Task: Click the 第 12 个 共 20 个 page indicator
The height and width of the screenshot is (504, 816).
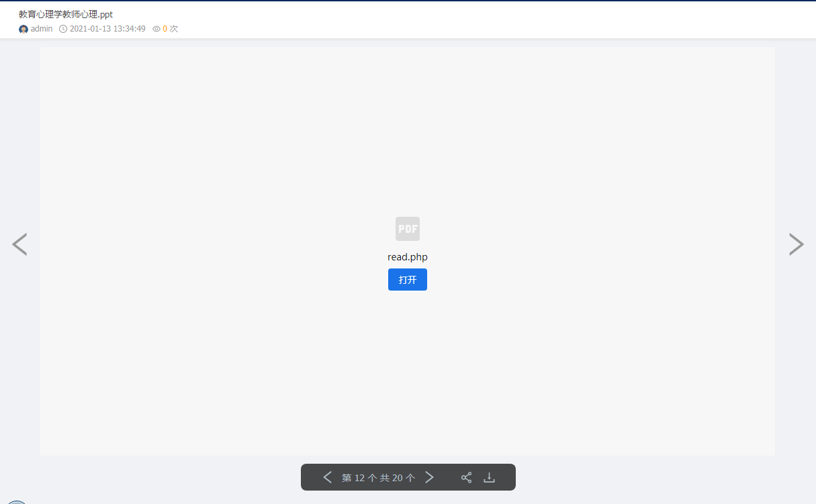Action: pyautogui.click(x=378, y=478)
